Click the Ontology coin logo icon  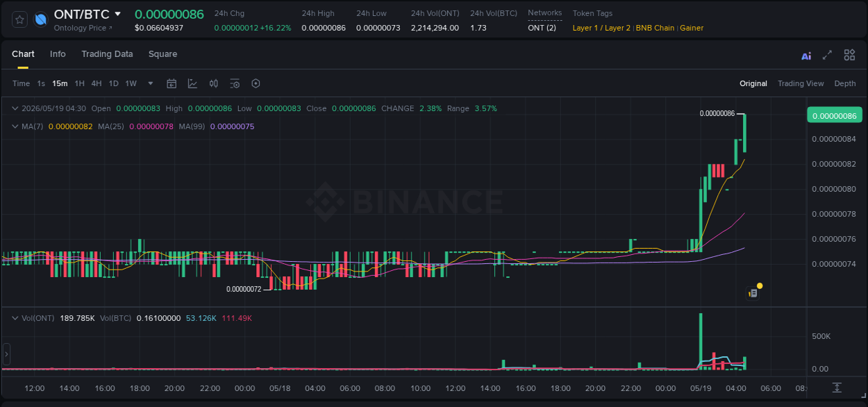click(40, 19)
